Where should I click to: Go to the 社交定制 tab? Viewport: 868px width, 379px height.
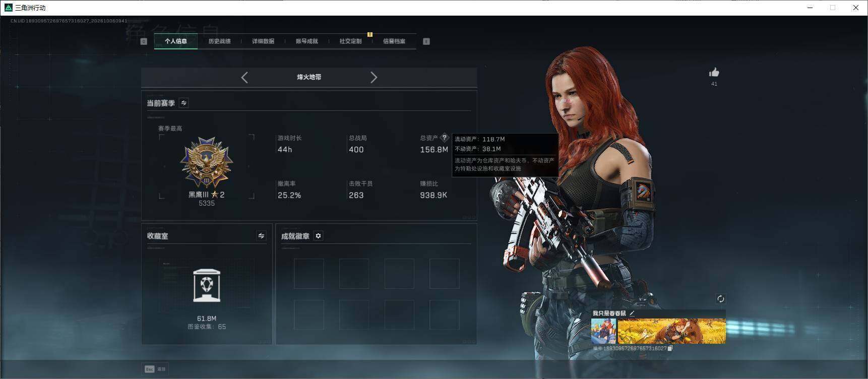(x=350, y=41)
